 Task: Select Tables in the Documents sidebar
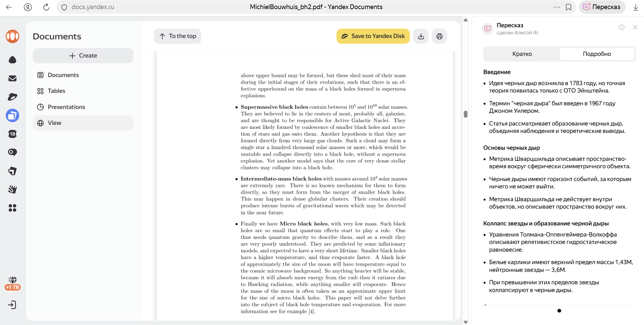56,91
